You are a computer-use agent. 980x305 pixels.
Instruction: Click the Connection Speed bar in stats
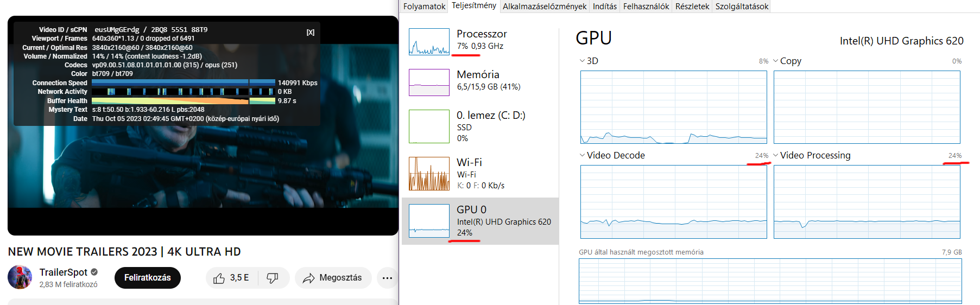(x=184, y=82)
